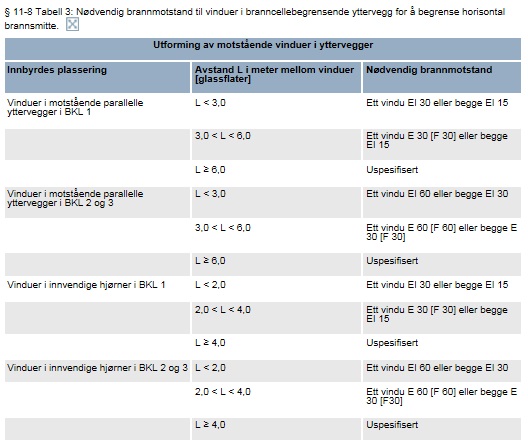Viewport: 528px width, 445px height.
Task: Click the caption text '§ 11-8 Tabell 3'
Action: (x=38, y=12)
